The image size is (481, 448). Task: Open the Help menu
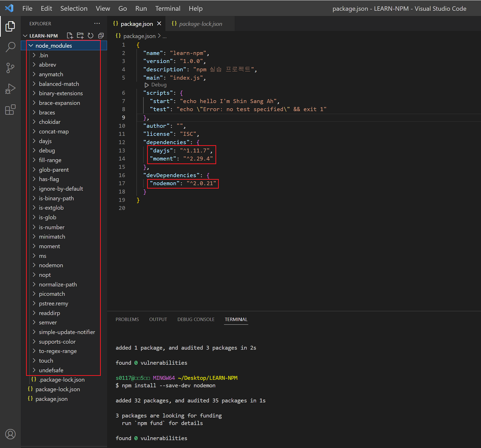pos(195,8)
